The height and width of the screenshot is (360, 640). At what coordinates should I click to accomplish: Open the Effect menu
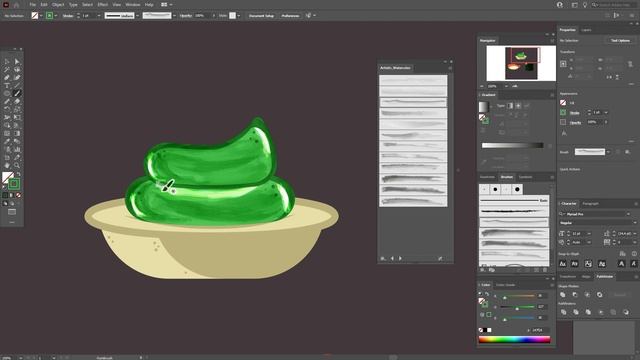pos(102,4)
